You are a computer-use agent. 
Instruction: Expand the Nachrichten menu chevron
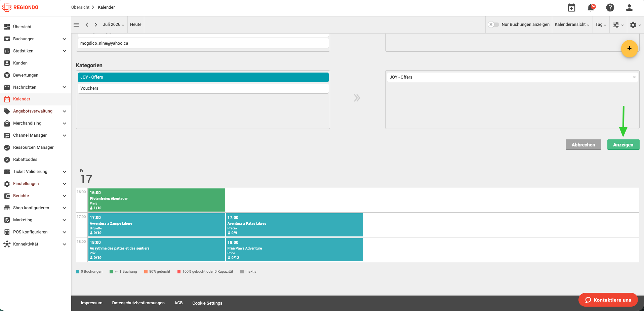65,87
